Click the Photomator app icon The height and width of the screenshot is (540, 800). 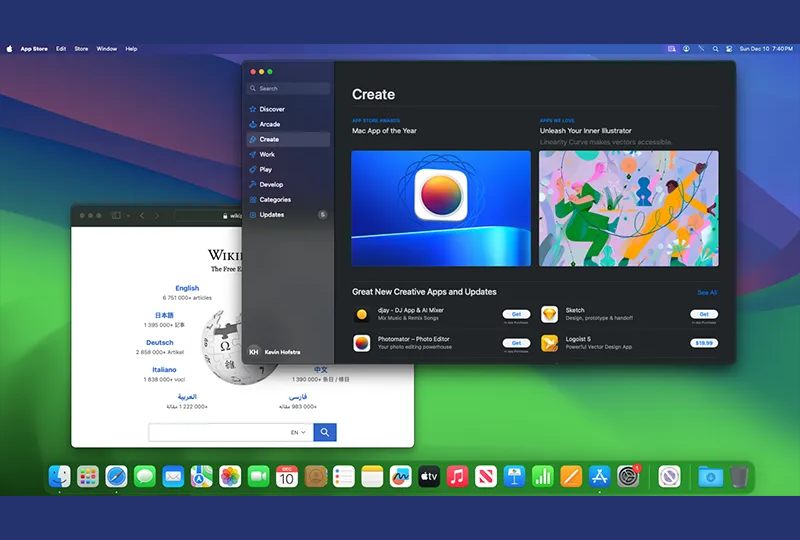pyautogui.click(x=362, y=343)
